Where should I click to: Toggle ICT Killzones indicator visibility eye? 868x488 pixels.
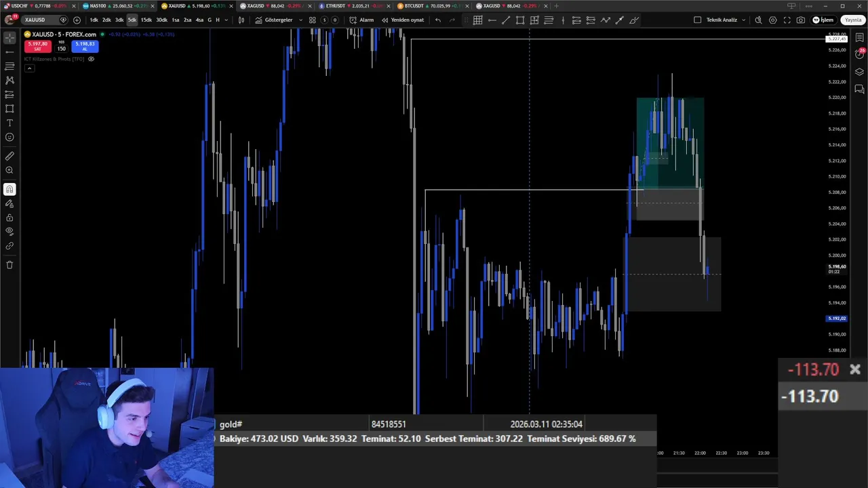click(x=91, y=59)
